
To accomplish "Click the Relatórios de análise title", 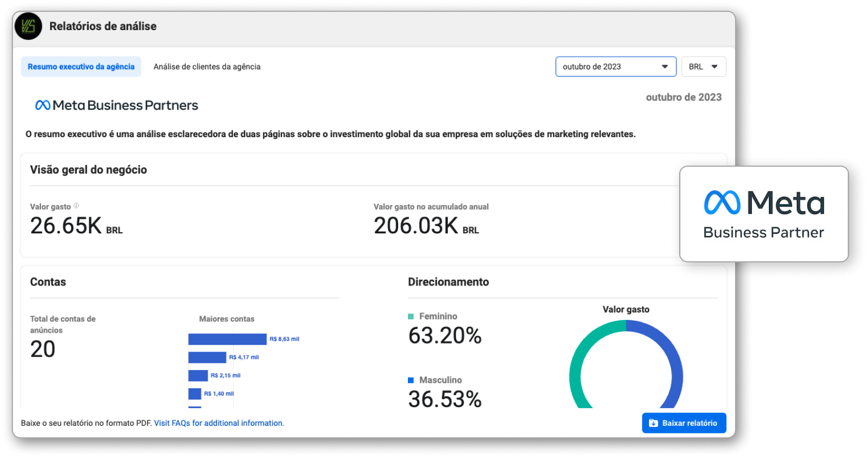I will coord(103,26).
